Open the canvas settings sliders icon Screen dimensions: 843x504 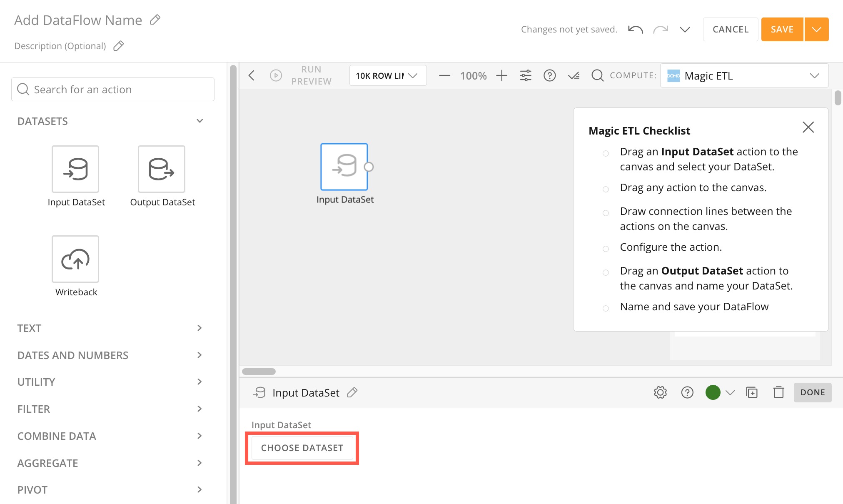[526, 75]
